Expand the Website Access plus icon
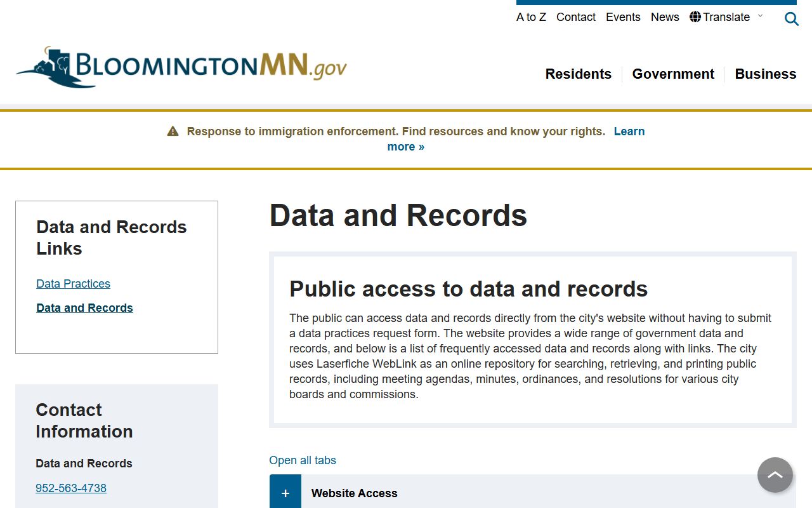The width and height of the screenshot is (812, 508). click(285, 493)
